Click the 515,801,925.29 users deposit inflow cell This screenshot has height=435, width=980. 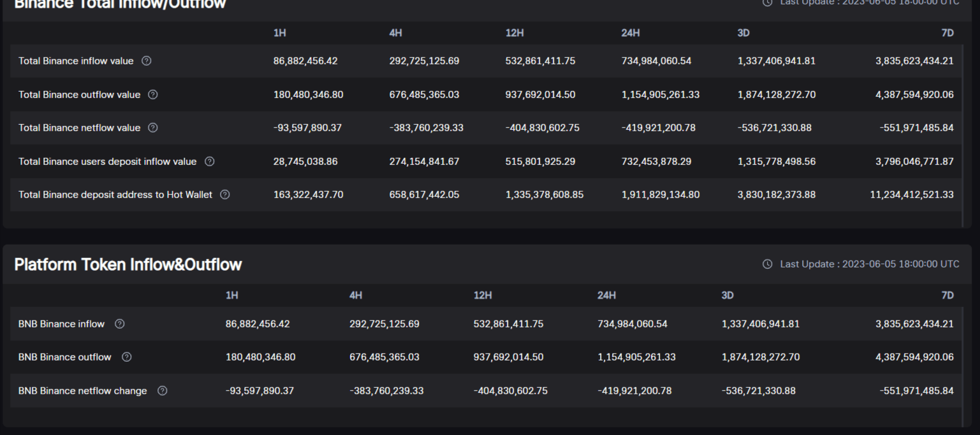(x=540, y=161)
